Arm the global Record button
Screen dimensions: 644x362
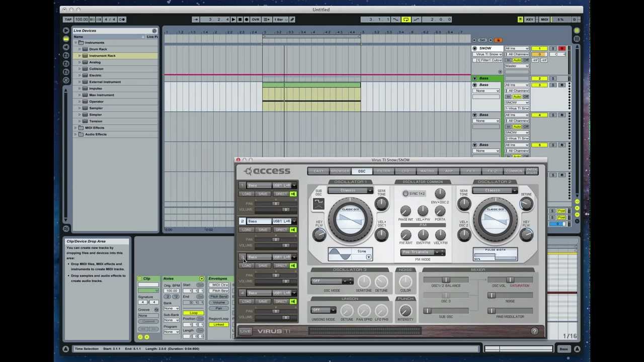[246, 20]
